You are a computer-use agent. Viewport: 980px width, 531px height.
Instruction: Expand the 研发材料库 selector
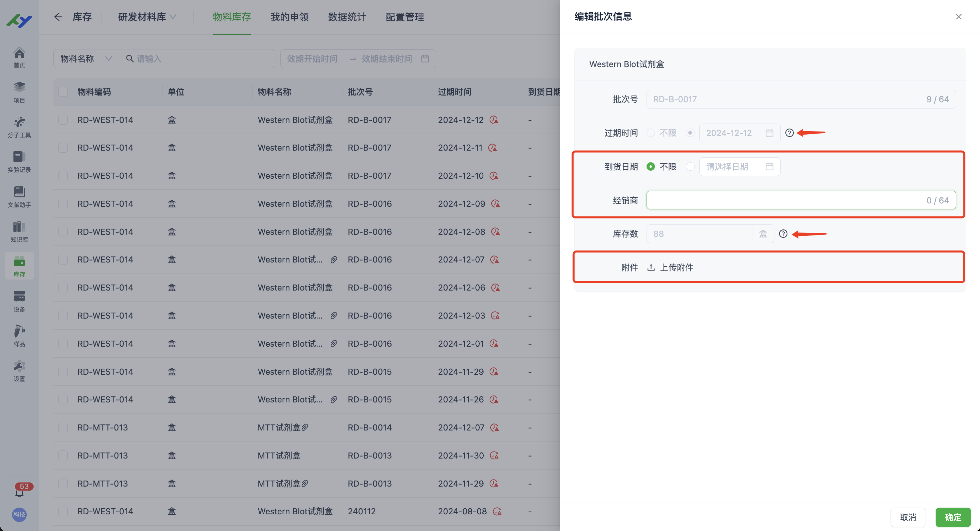(147, 17)
